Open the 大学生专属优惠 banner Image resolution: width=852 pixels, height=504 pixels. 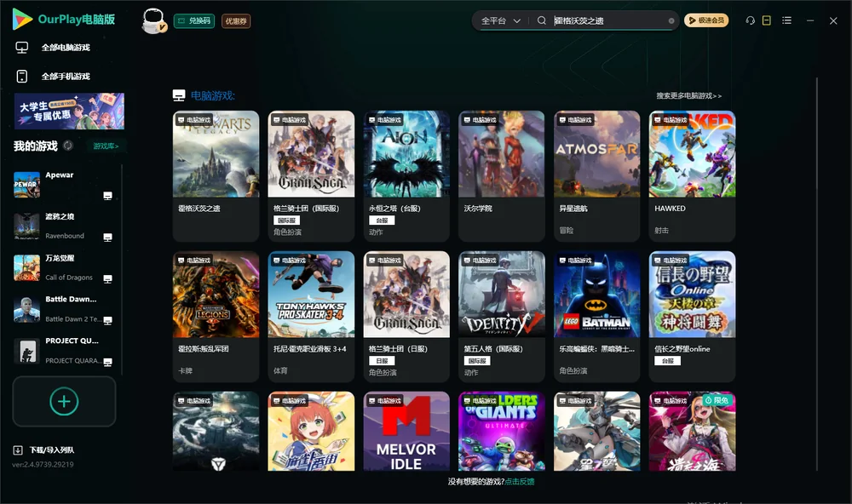(x=69, y=111)
